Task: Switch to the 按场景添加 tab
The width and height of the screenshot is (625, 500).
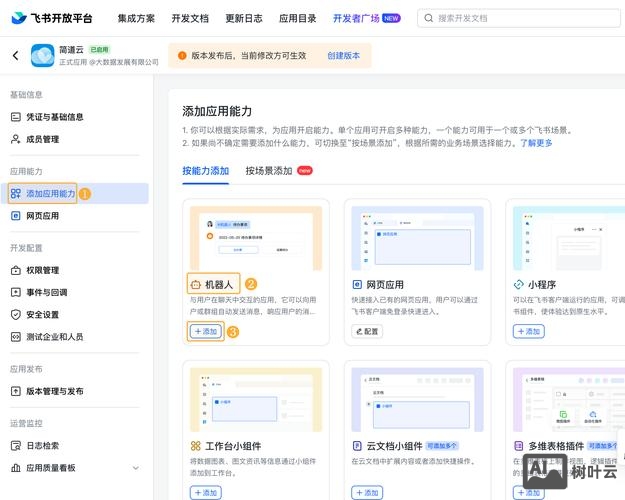Action: [x=269, y=171]
